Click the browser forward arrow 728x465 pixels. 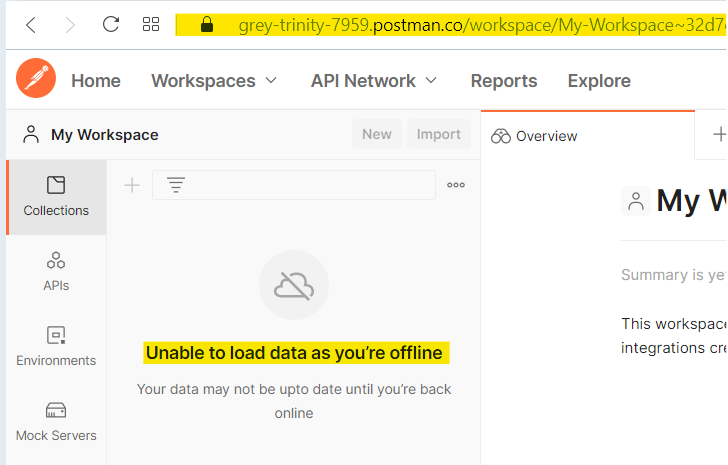70,25
